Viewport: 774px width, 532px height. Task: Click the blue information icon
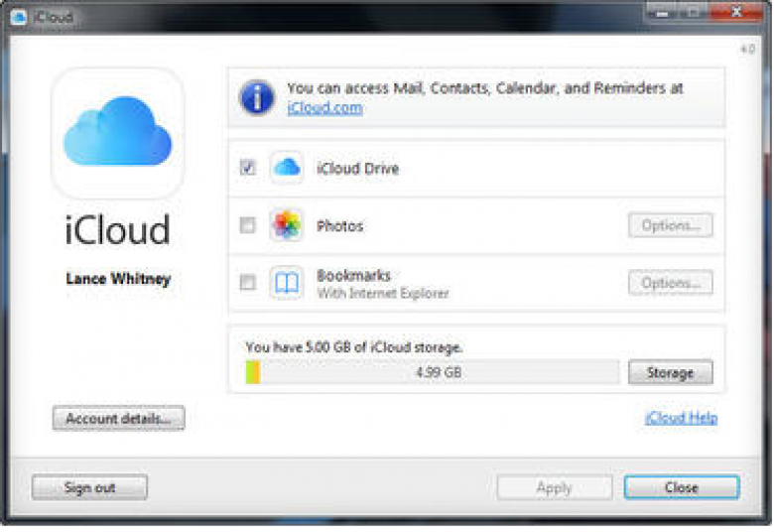257,97
